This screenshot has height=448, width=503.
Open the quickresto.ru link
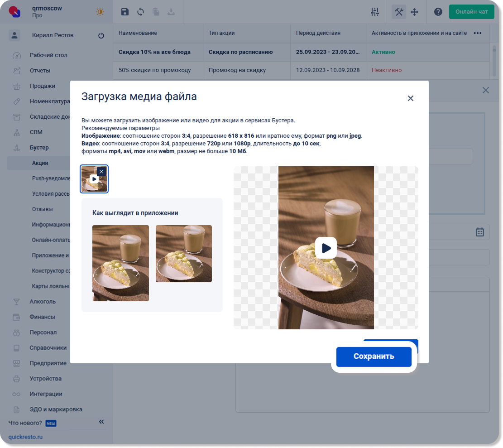tap(25, 437)
